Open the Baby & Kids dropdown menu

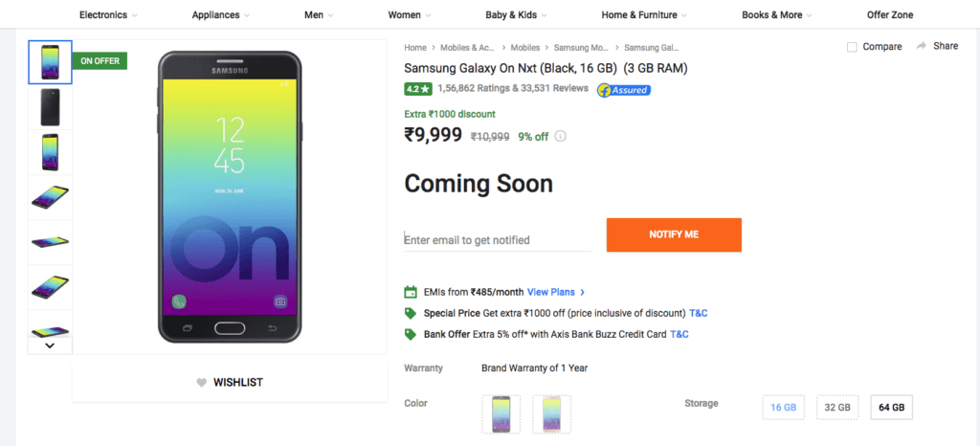coord(516,15)
